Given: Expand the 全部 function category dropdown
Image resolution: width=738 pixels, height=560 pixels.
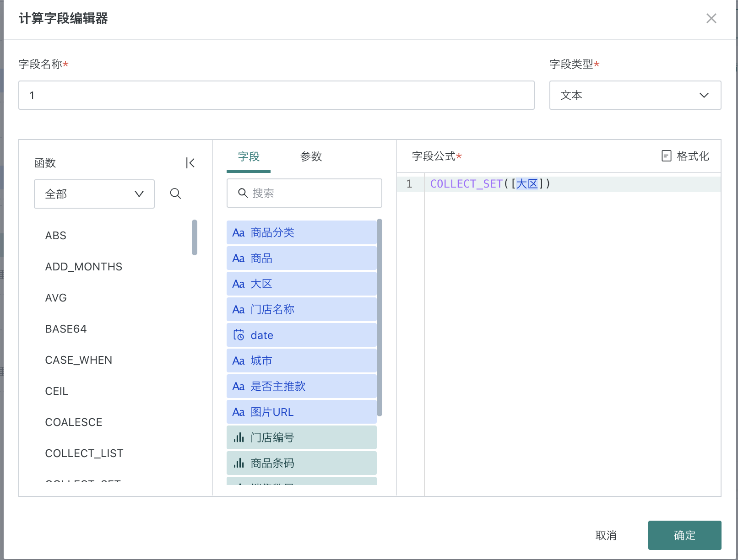Looking at the screenshot, I should [x=94, y=194].
